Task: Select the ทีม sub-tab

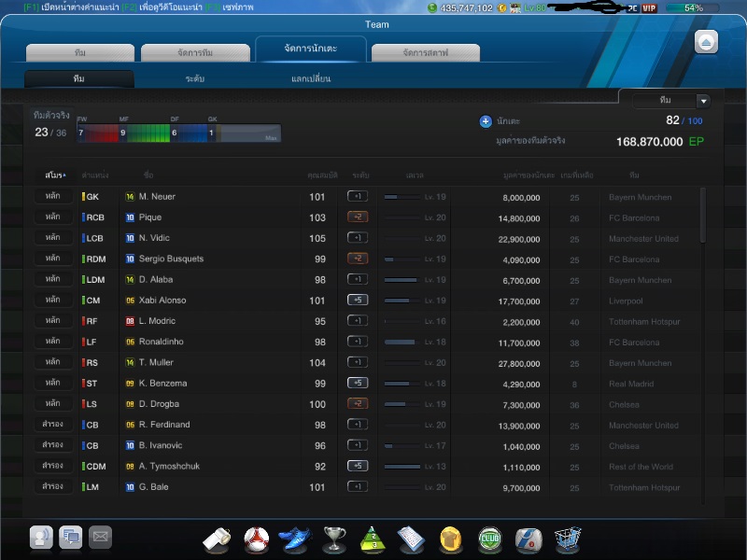Action: [79, 78]
